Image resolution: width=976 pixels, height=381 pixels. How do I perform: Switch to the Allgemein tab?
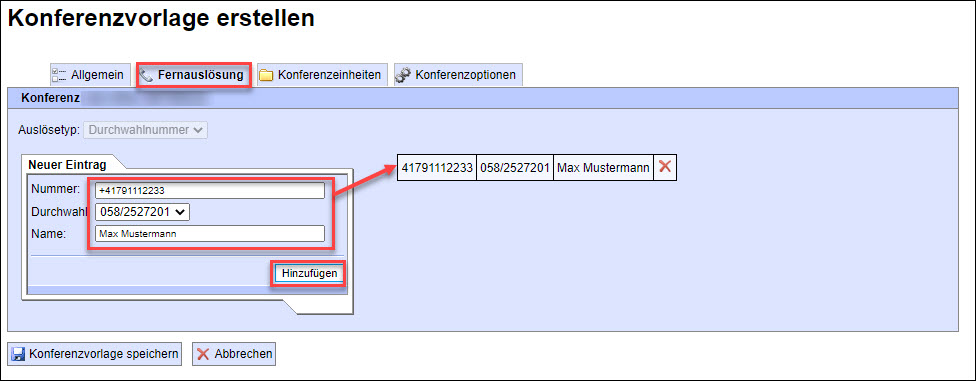(90, 75)
